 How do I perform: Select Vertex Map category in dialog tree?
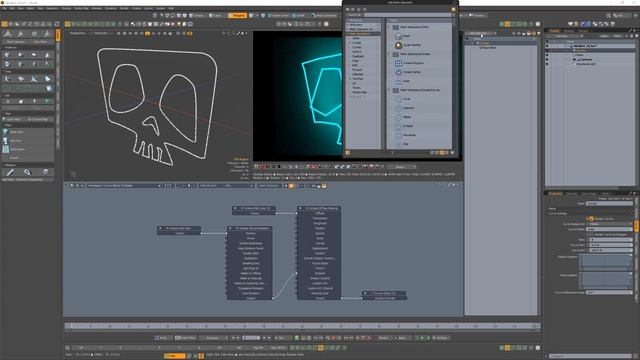click(x=360, y=92)
